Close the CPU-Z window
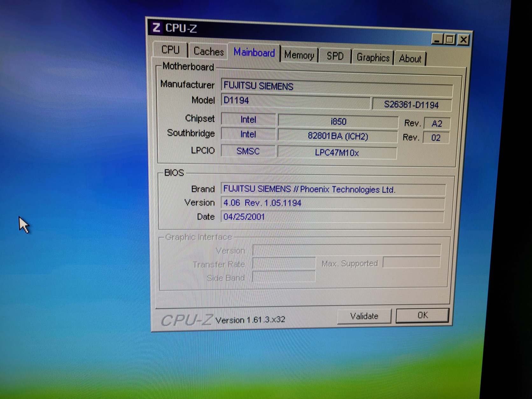Viewport: 532px width, 399px height. coord(463,40)
